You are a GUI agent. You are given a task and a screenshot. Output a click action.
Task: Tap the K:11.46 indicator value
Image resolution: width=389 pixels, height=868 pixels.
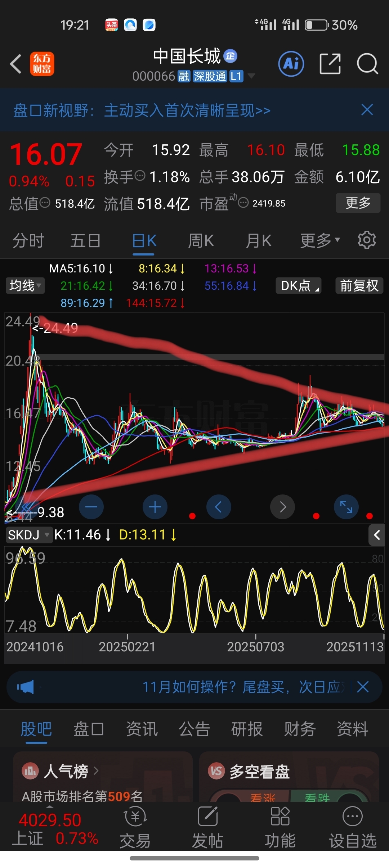[x=82, y=535]
